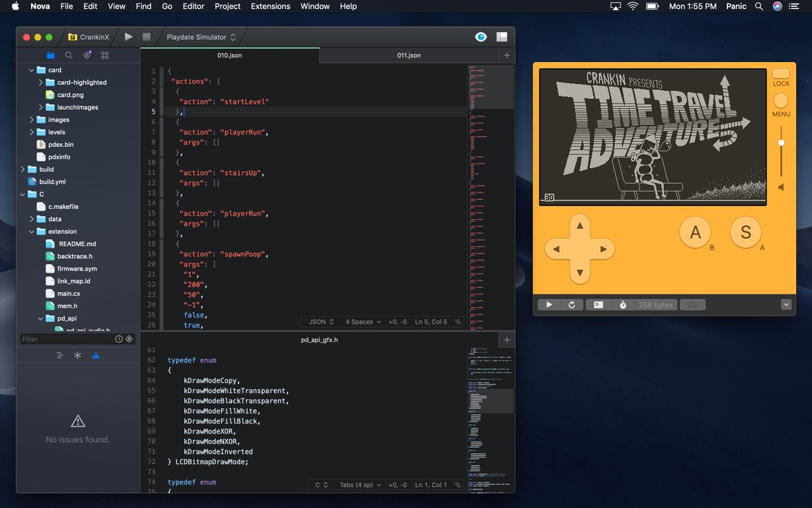Open the Git source control sidebar
This screenshot has width=812, height=508.
click(x=87, y=56)
